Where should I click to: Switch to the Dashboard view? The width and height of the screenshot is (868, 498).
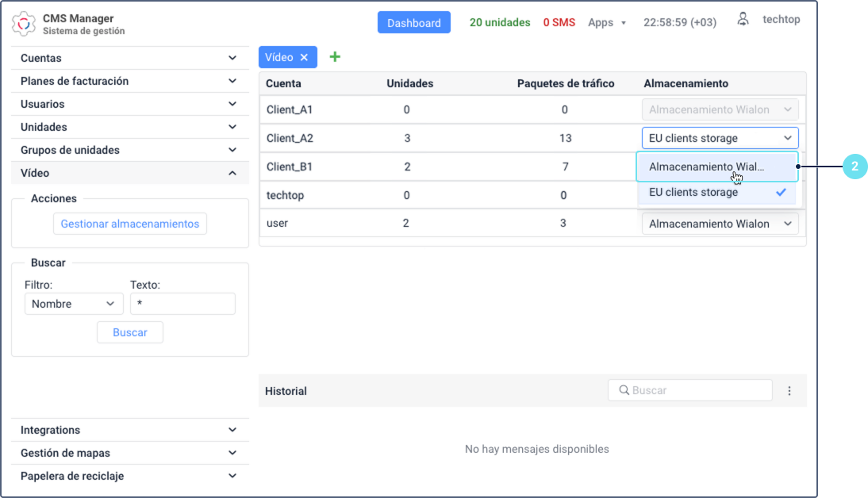point(413,22)
